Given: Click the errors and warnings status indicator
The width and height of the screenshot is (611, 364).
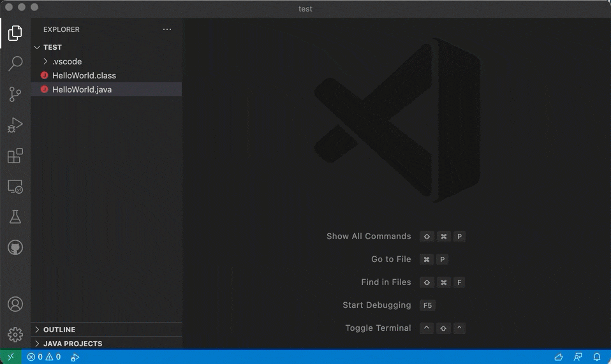Looking at the screenshot, I should coord(44,357).
